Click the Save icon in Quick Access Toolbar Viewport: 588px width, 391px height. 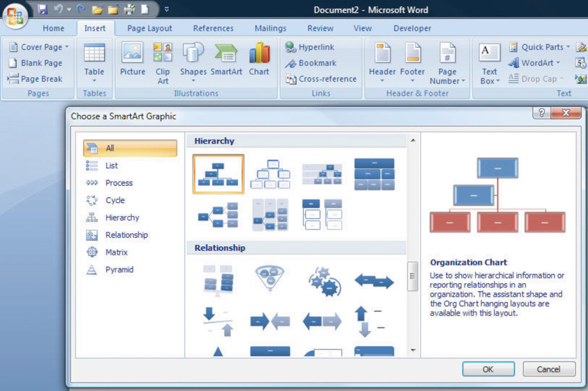43,9
